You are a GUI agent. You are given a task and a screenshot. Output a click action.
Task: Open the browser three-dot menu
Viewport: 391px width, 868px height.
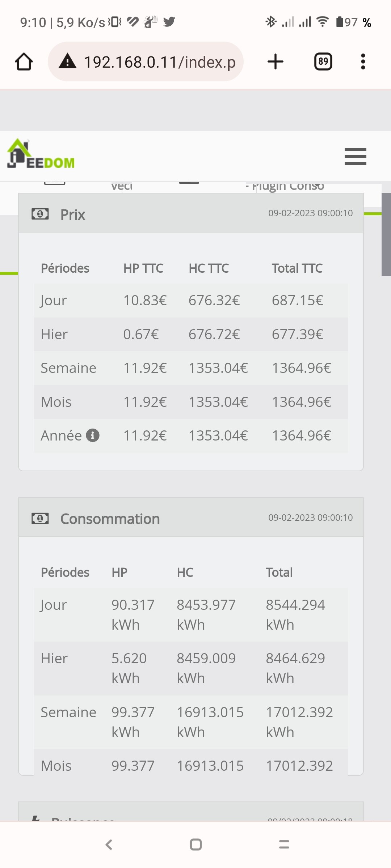click(x=363, y=61)
